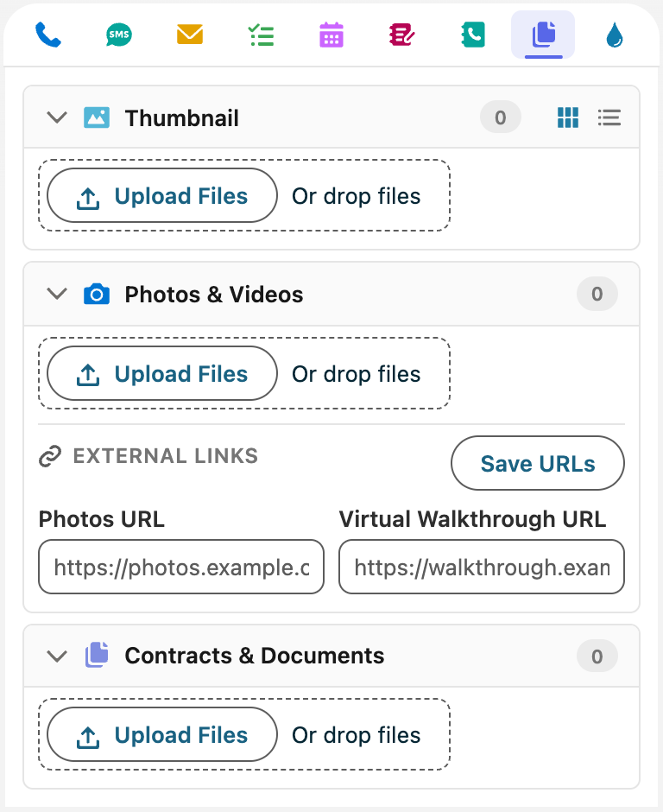This screenshot has width=663, height=812.
Task: Collapse the Thumbnail section chevron
Action: (57, 117)
